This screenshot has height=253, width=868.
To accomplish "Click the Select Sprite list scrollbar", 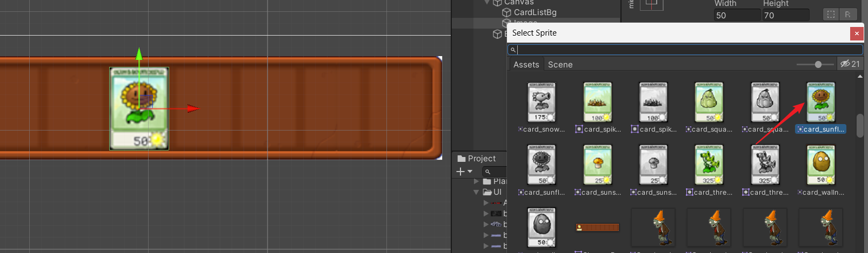I will [x=860, y=126].
